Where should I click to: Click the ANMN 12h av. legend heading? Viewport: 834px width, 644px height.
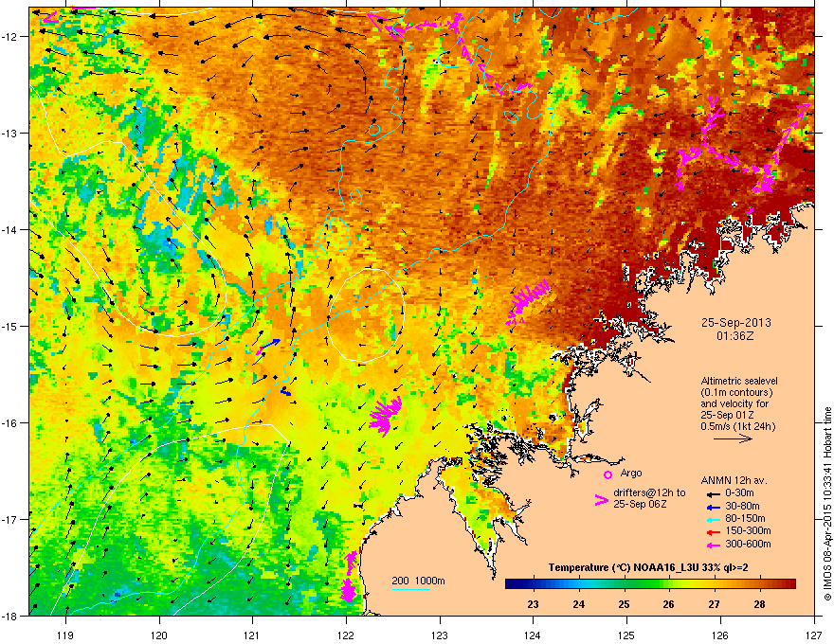coord(734,480)
